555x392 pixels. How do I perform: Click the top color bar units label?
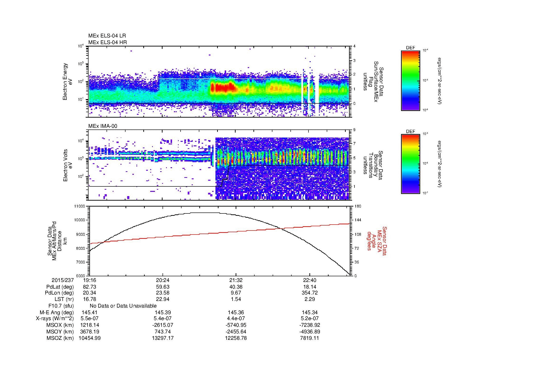pyautogui.click(x=440, y=81)
